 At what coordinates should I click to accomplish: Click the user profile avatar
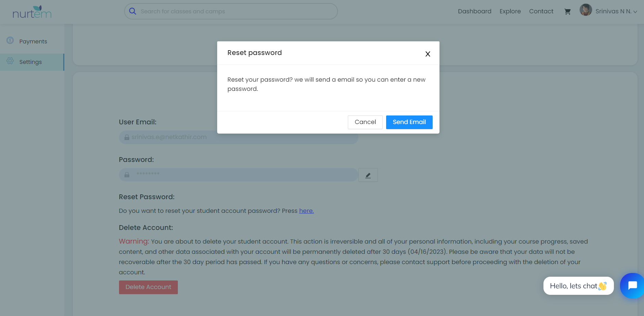click(586, 10)
